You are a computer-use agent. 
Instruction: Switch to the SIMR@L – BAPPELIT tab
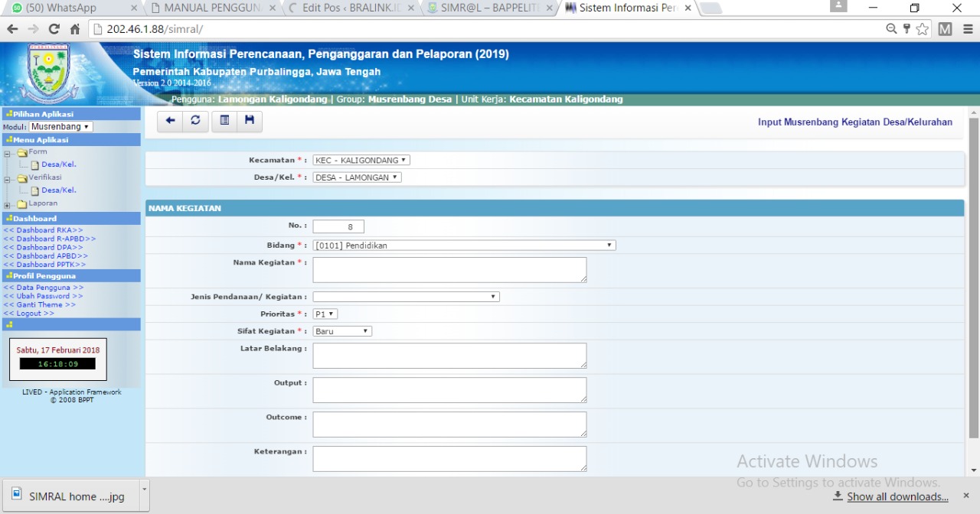pyautogui.click(x=489, y=8)
